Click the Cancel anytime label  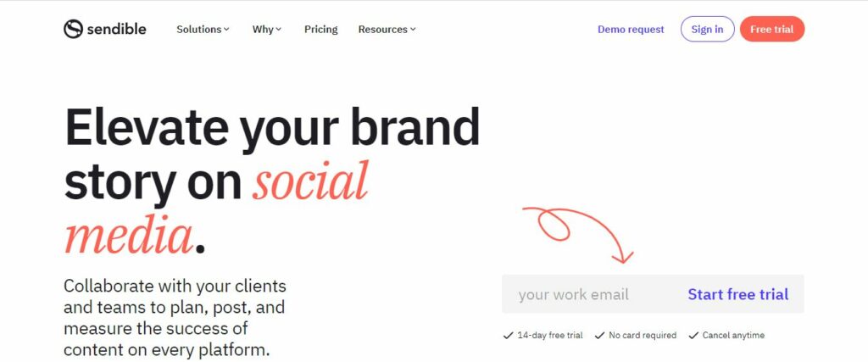pyautogui.click(x=733, y=336)
